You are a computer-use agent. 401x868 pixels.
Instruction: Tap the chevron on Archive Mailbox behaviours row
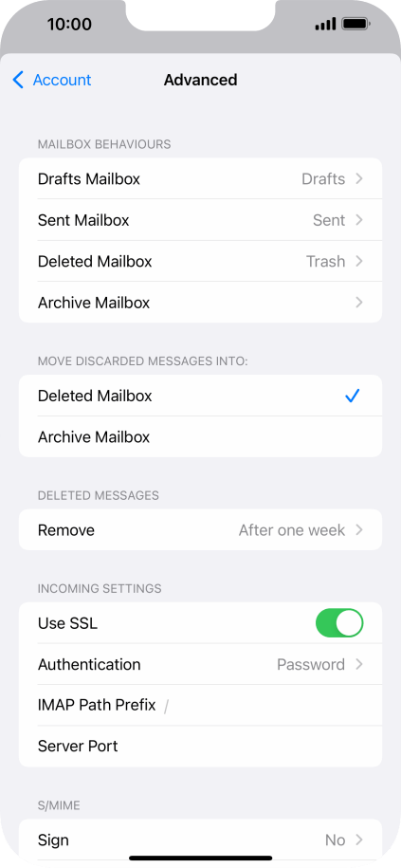pos(359,303)
